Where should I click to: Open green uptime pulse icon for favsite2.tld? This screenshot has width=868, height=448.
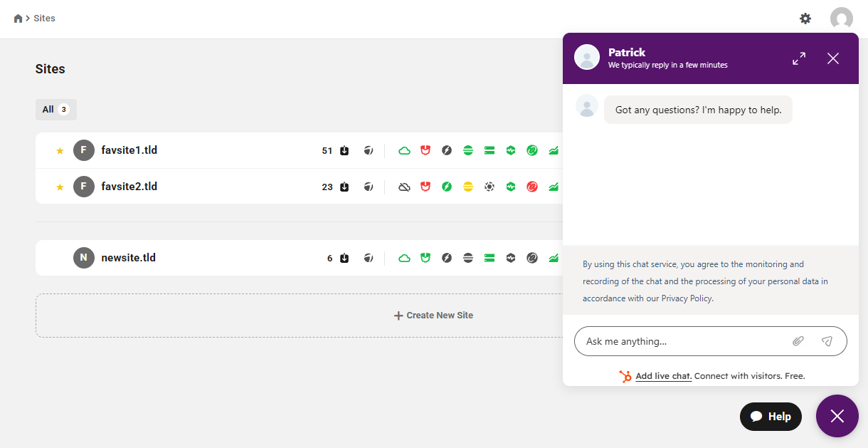pos(511,187)
